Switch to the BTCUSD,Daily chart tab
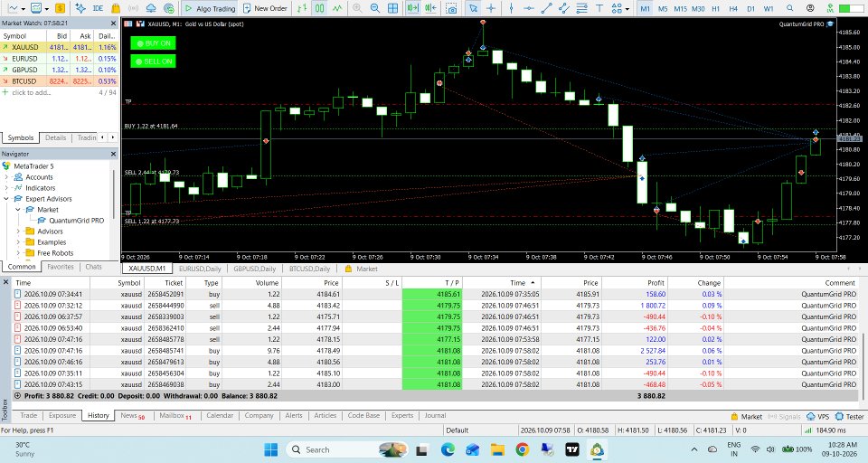868x463 pixels. click(x=309, y=269)
